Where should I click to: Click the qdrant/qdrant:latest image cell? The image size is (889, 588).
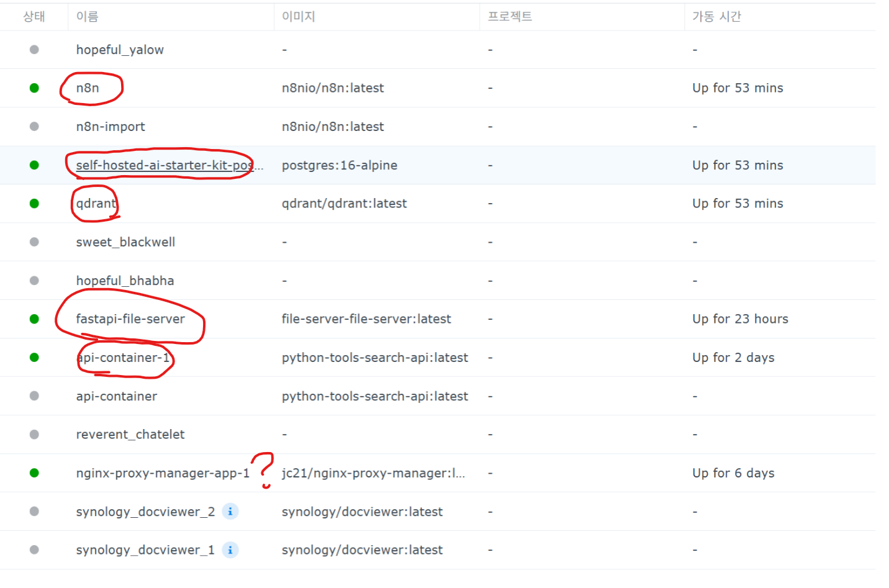(345, 204)
